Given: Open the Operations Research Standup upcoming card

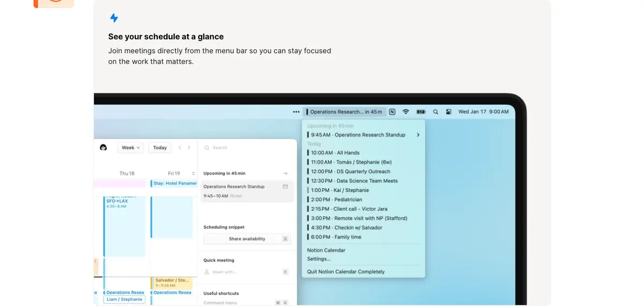Looking at the screenshot, I should tap(247, 191).
